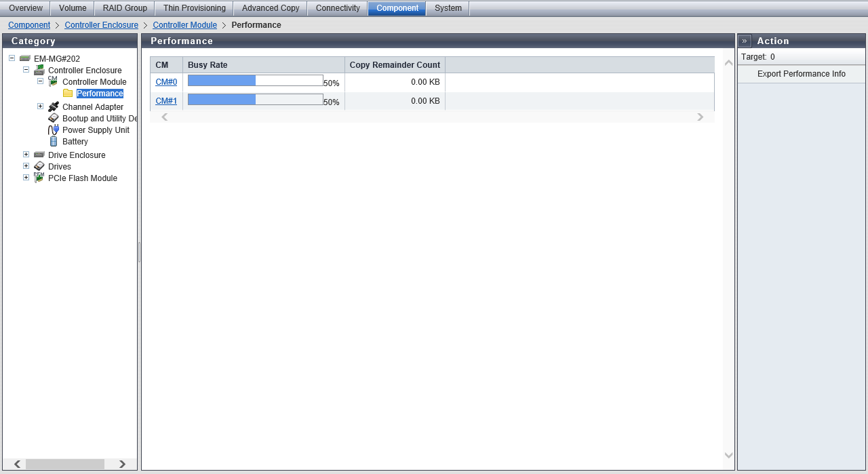Click the EM-MG#202 storage device icon
868x474 pixels.
pyautogui.click(x=25, y=59)
